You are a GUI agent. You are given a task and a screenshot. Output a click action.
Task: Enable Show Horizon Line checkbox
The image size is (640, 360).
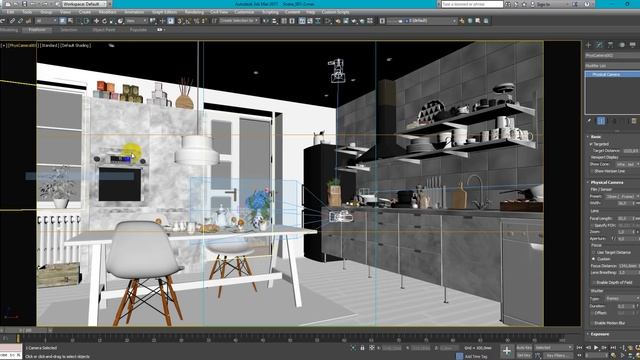pos(593,171)
